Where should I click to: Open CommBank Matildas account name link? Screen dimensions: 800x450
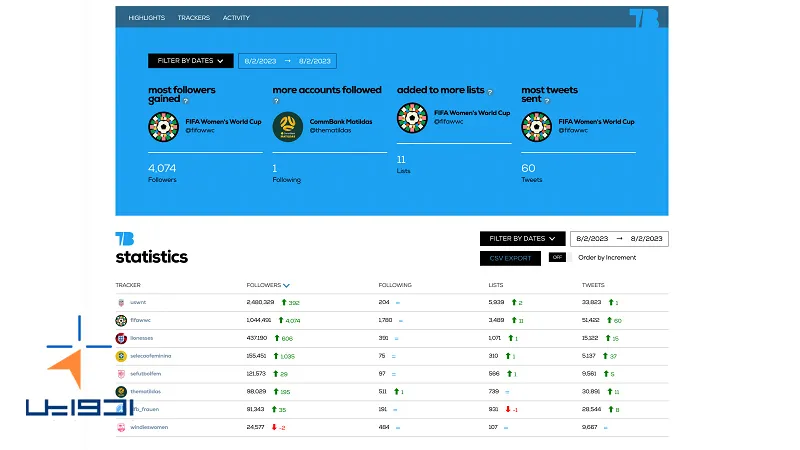[341, 121]
